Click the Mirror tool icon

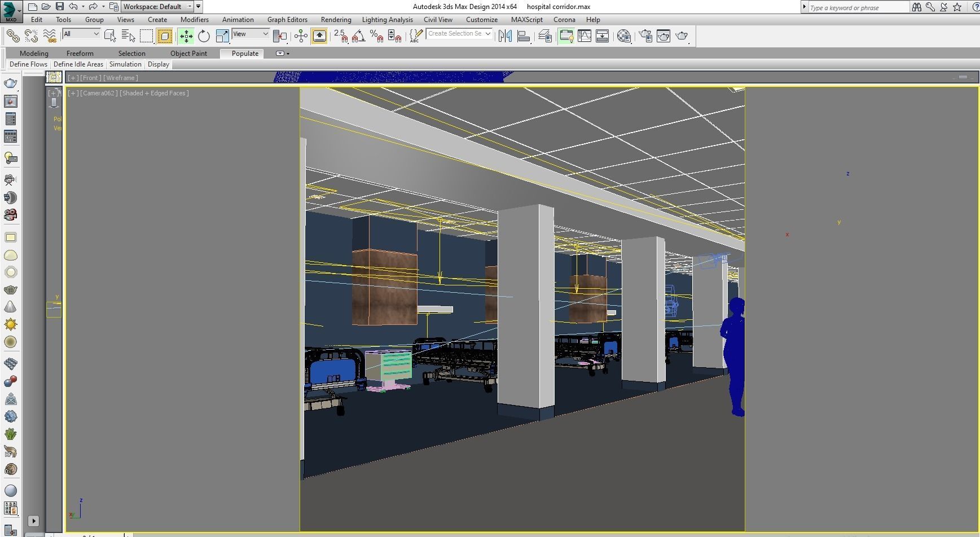(505, 36)
